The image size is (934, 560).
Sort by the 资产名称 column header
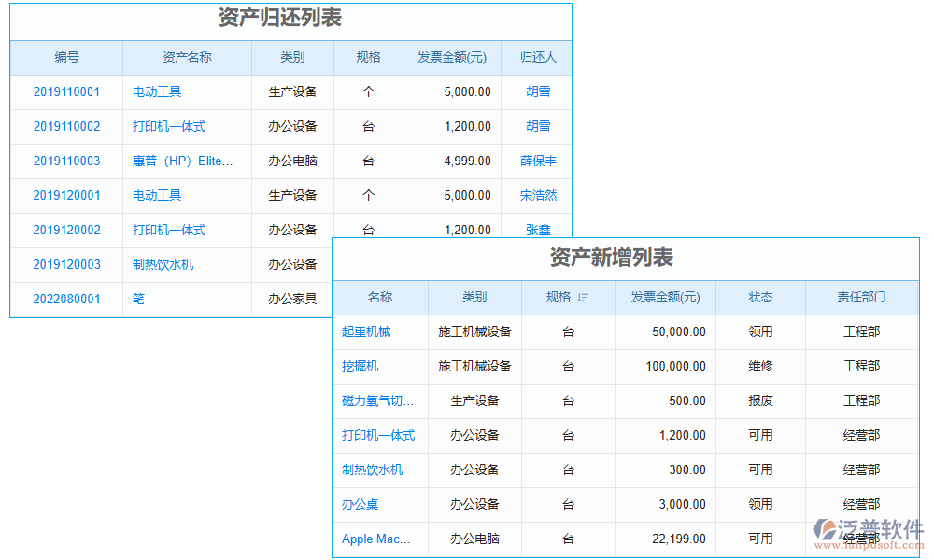(187, 58)
